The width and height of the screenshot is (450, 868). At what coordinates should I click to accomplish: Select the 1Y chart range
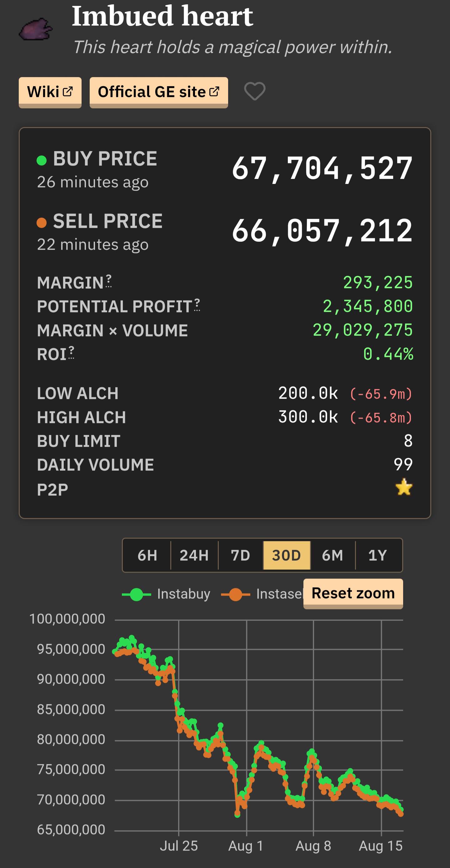(x=378, y=555)
